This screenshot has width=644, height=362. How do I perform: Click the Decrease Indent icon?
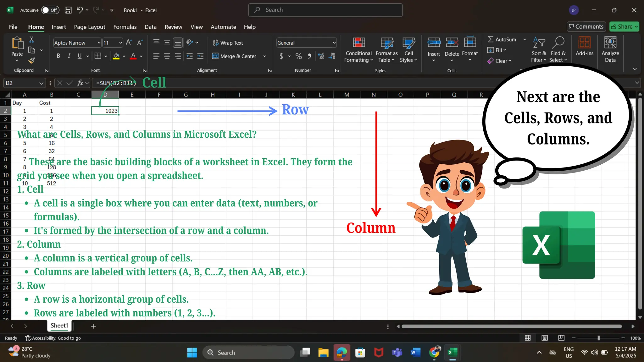(189, 56)
